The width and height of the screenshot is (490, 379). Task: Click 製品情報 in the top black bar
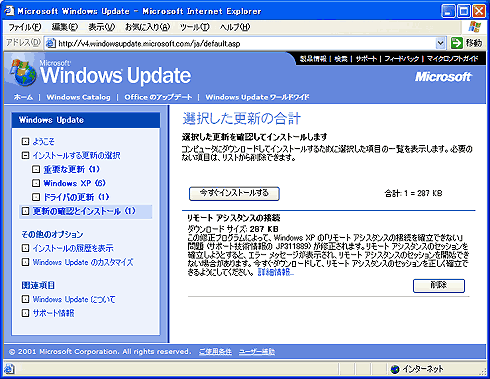click(x=313, y=59)
